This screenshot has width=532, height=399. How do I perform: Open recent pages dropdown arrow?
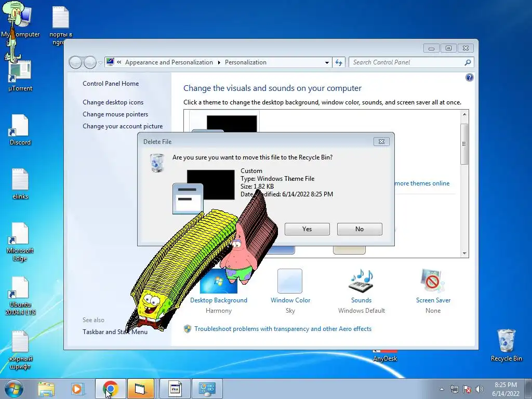100,63
